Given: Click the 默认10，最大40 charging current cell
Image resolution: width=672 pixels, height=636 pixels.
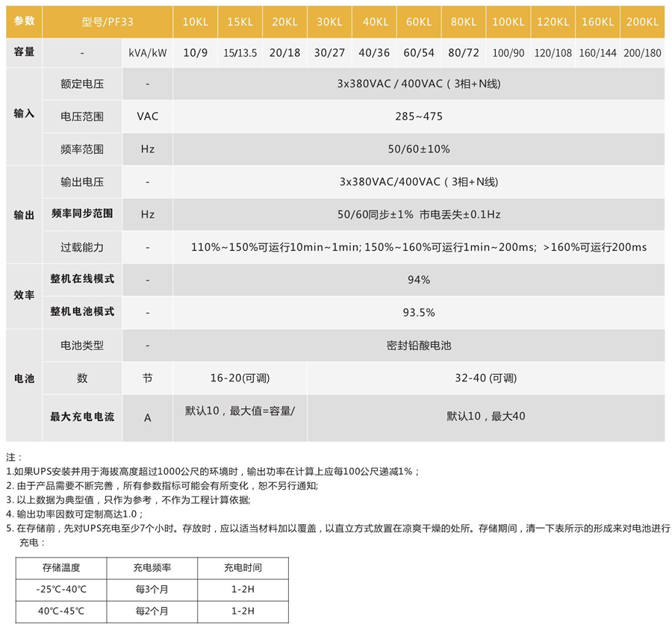Looking at the screenshot, I should pos(485,416).
